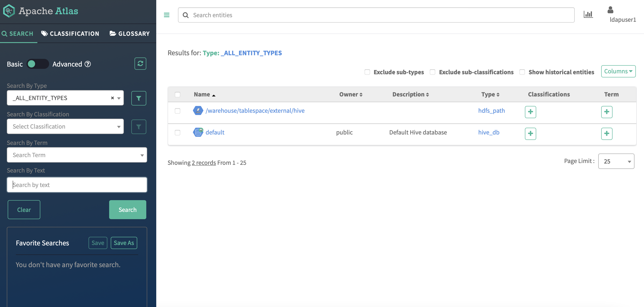Viewport: 644px width, 307px height.
Task: Click the refresh icon beside Advanced
Action: click(x=140, y=64)
